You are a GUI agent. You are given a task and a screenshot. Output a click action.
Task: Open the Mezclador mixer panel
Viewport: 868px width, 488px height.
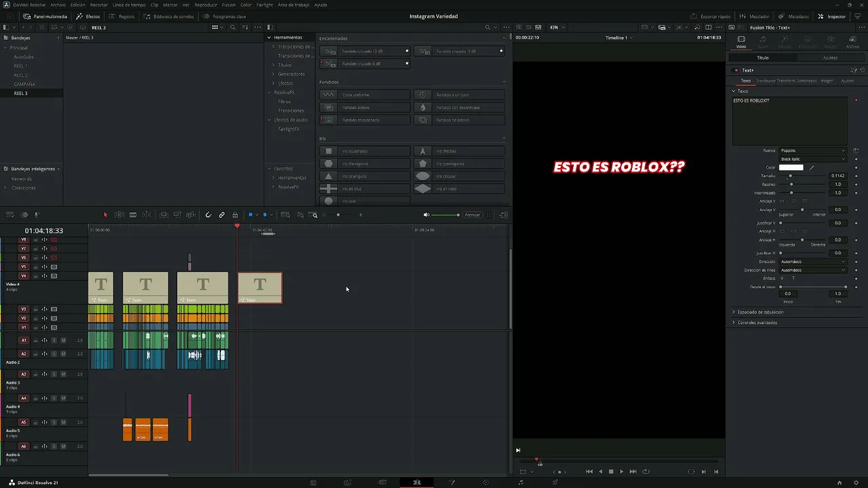tap(755, 16)
